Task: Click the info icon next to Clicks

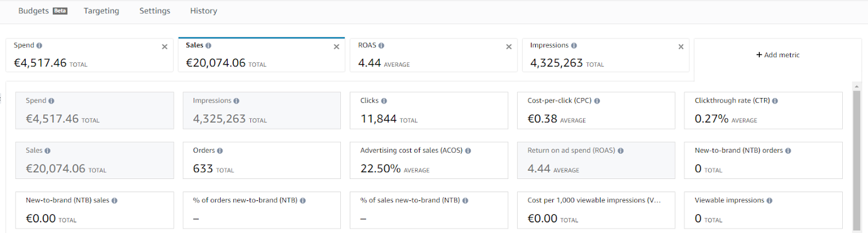Action: coord(384,100)
